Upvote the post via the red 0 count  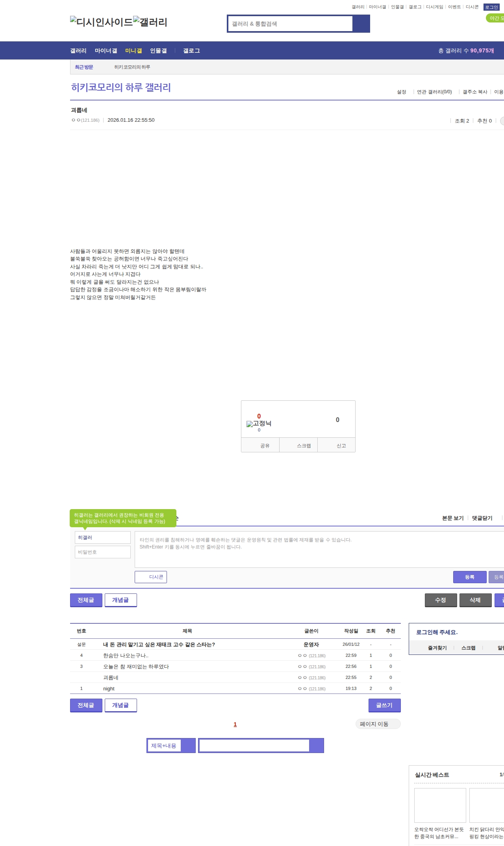point(259,416)
